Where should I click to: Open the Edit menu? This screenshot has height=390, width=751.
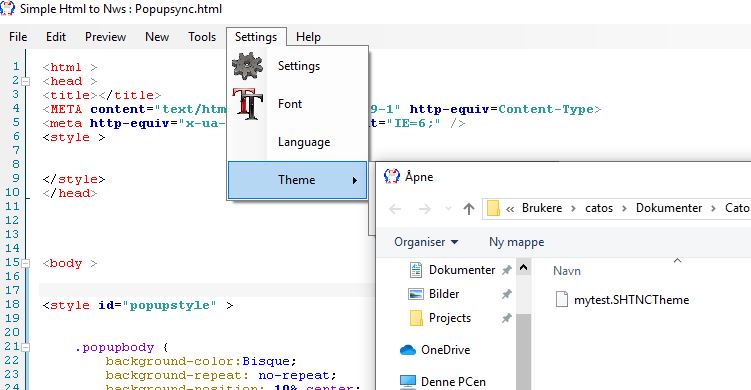[56, 37]
